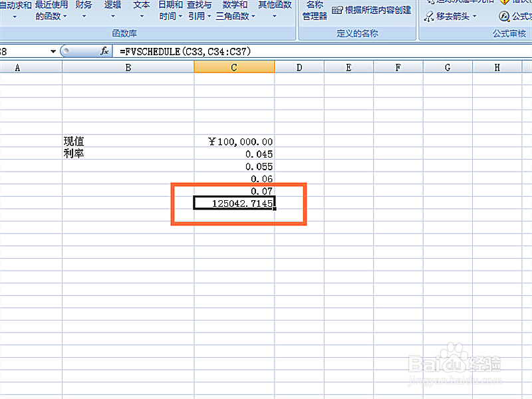The width and height of the screenshot is (532, 399).
Task: Open the Logical functions dropdown (逻辑)
Action: click(112, 11)
